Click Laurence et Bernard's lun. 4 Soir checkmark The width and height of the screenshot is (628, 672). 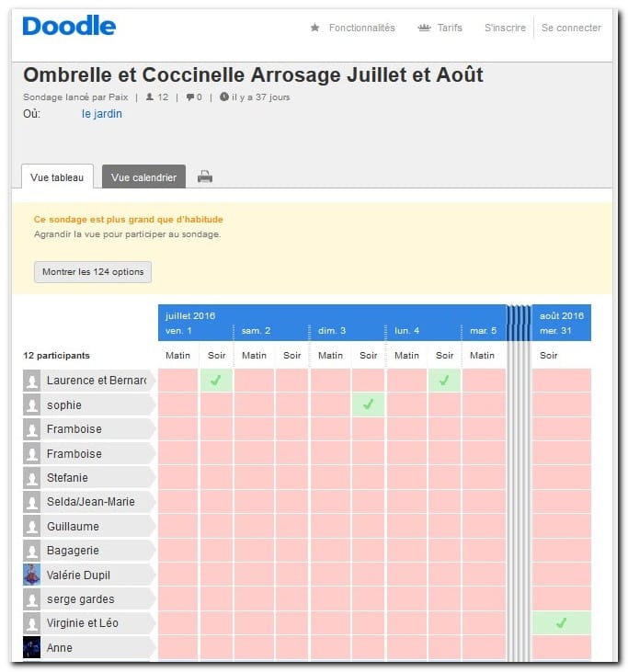(444, 381)
